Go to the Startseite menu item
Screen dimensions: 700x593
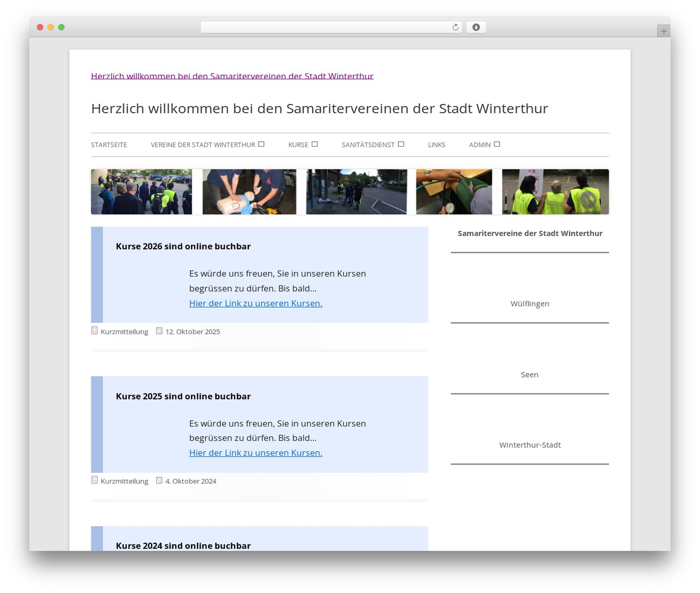click(x=109, y=145)
